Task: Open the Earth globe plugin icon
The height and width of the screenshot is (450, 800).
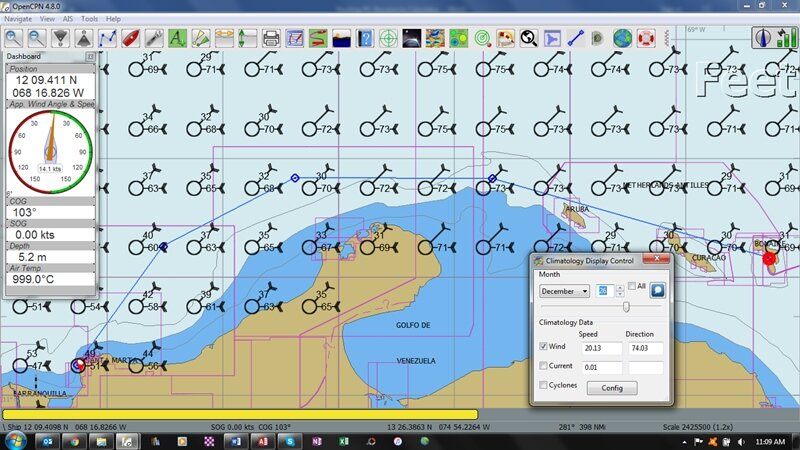Action: [623, 38]
